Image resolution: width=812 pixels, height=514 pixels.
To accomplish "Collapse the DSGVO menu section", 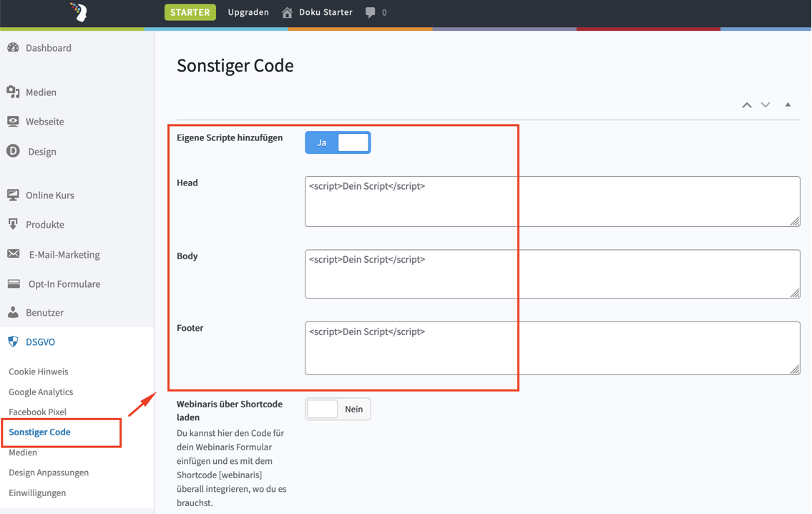I will pyautogui.click(x=40, y=342).
